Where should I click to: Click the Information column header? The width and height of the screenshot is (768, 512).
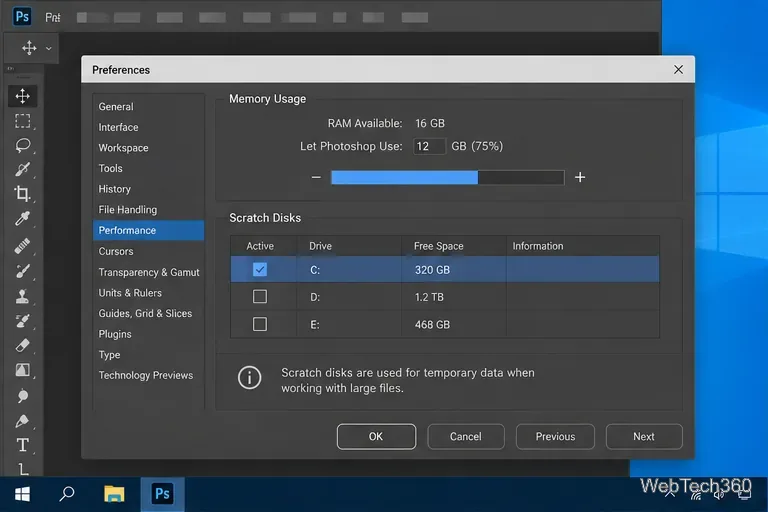point(538,246)
